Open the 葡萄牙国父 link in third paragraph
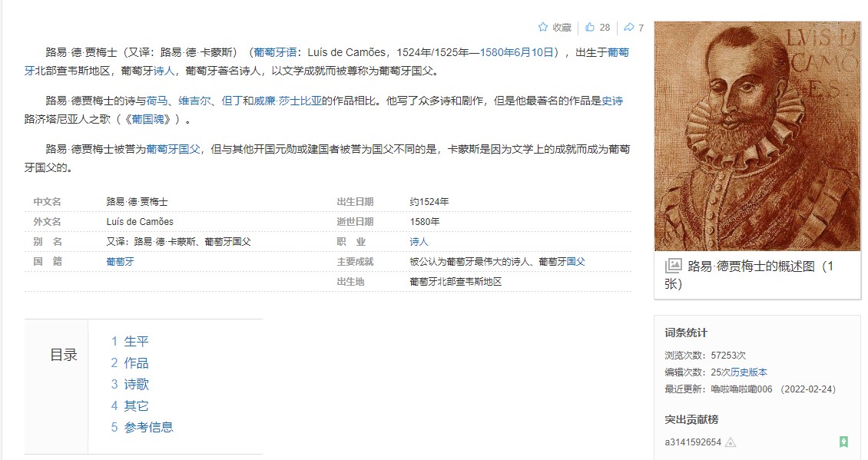Image resolution: width=868 pixels, height=460 pixels. (x=173, y=149)
